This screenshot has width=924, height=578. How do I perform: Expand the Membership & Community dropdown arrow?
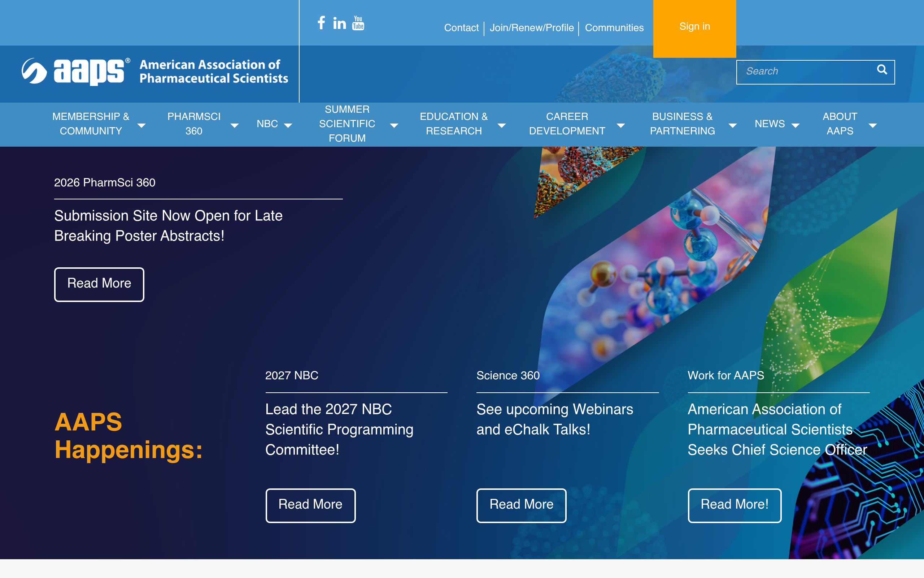(141, 125)
